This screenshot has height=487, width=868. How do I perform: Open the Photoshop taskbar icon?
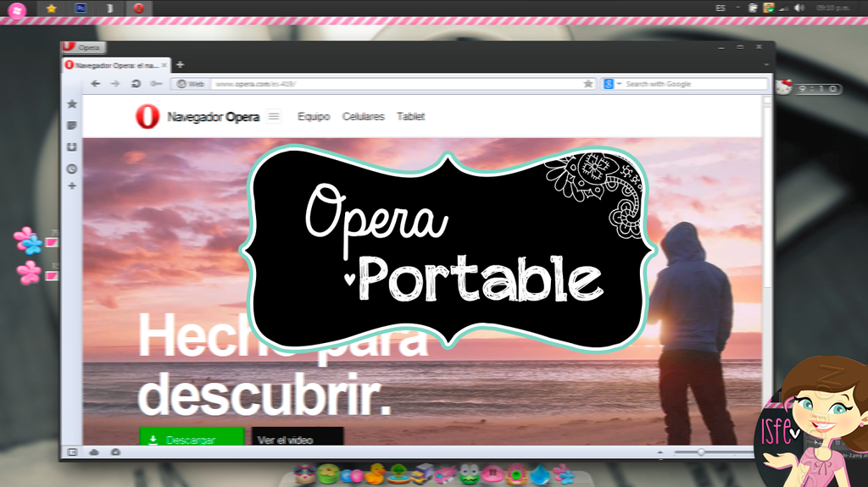click(x=81, y=8)
